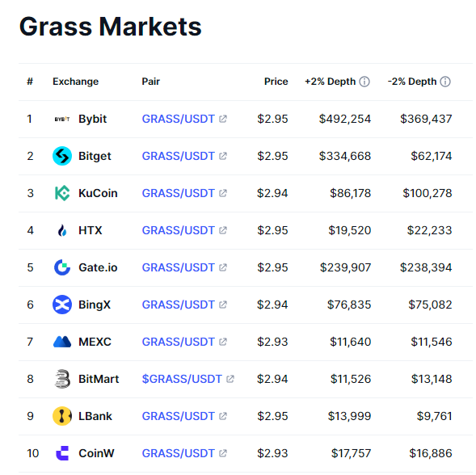The image size is (476, 475).
Task: Open KuCoin GRASS/USDT pair link
Action: (178, 193)
